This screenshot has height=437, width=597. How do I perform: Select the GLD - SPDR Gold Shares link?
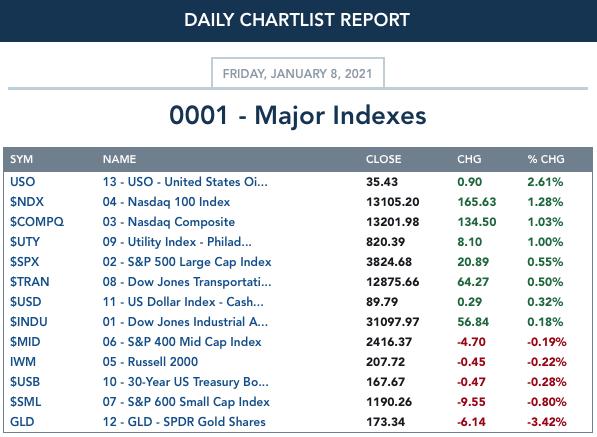tap(184, 422)
